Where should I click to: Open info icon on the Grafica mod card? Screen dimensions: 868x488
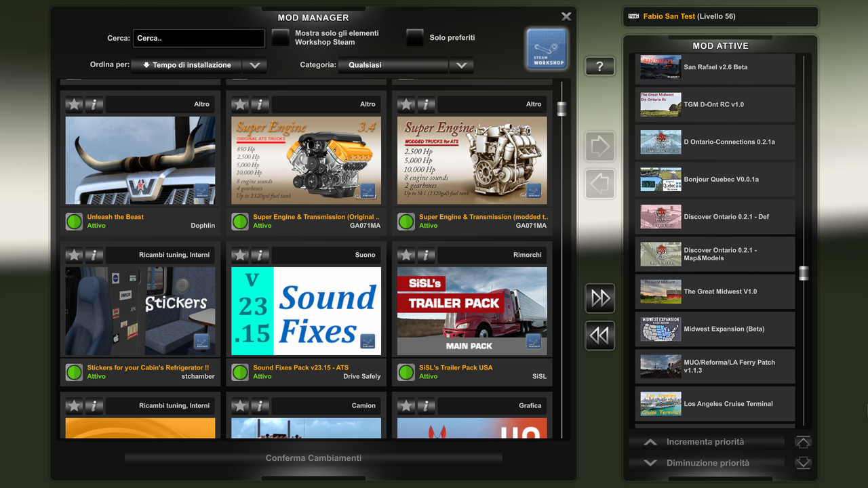point(427,405)
